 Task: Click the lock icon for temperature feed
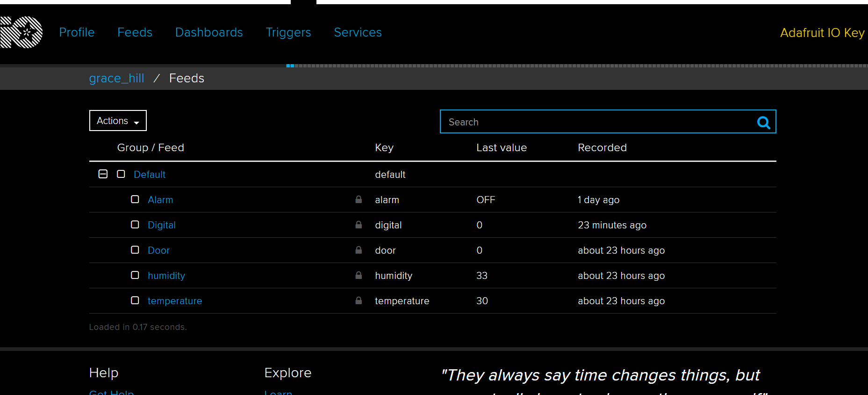[x=359, y=301]
